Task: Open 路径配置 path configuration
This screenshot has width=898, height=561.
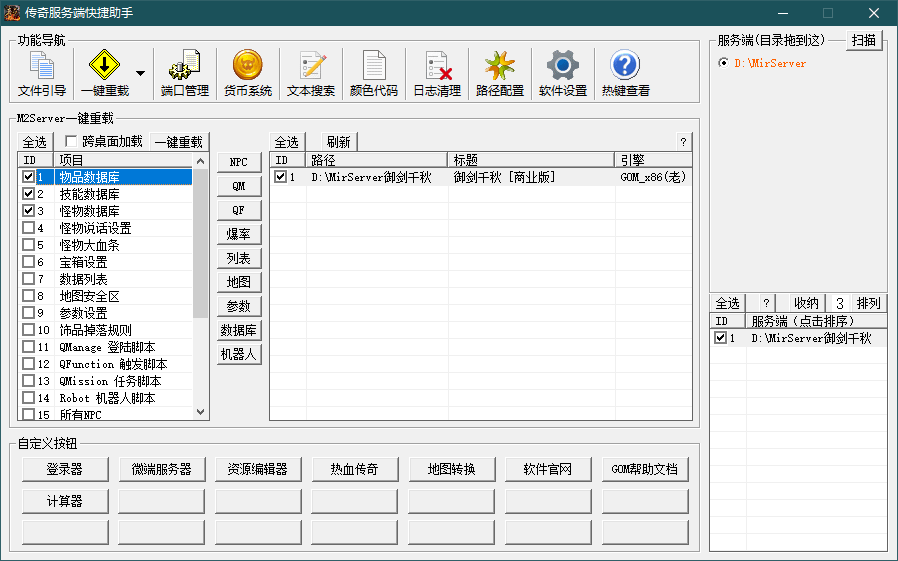Action: 499,74
